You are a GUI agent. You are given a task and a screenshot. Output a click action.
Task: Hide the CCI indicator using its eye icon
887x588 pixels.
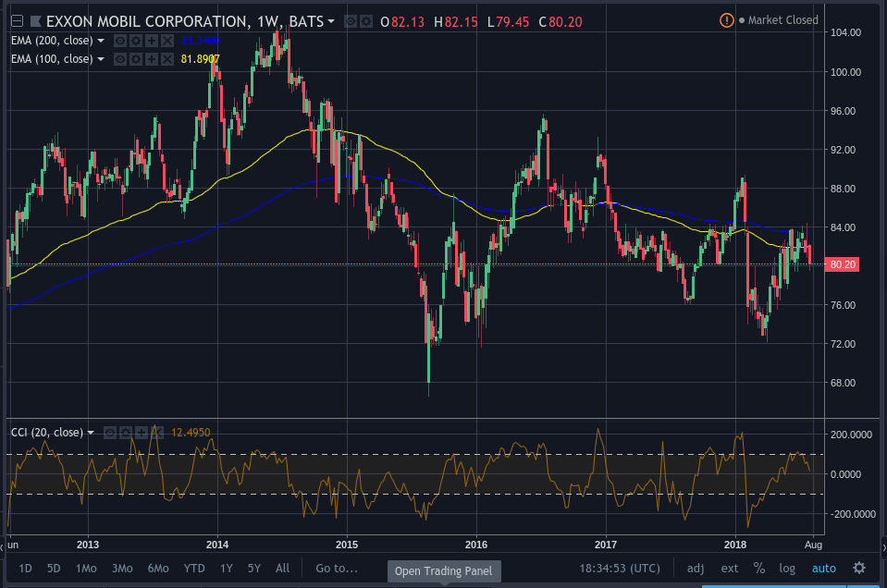tap(110, 432)
